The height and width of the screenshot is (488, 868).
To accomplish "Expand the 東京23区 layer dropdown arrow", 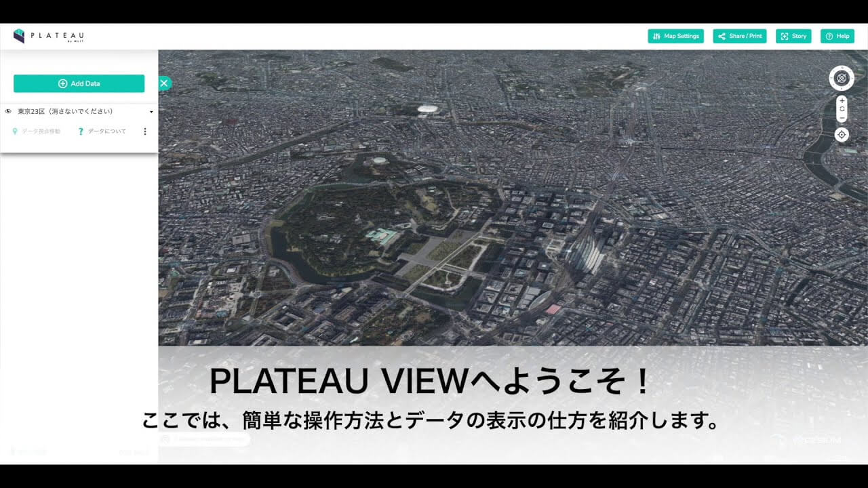I will pos(151,112).
